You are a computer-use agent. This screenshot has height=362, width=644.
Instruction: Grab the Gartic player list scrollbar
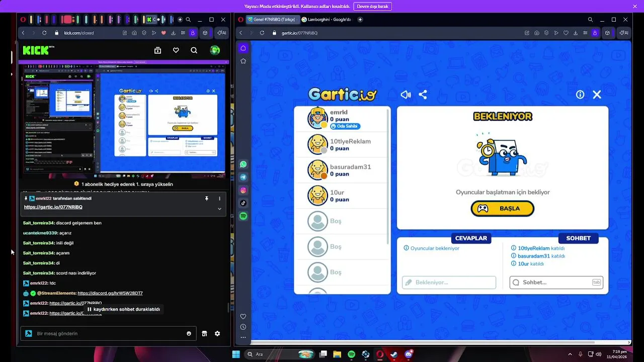[388, 176]
